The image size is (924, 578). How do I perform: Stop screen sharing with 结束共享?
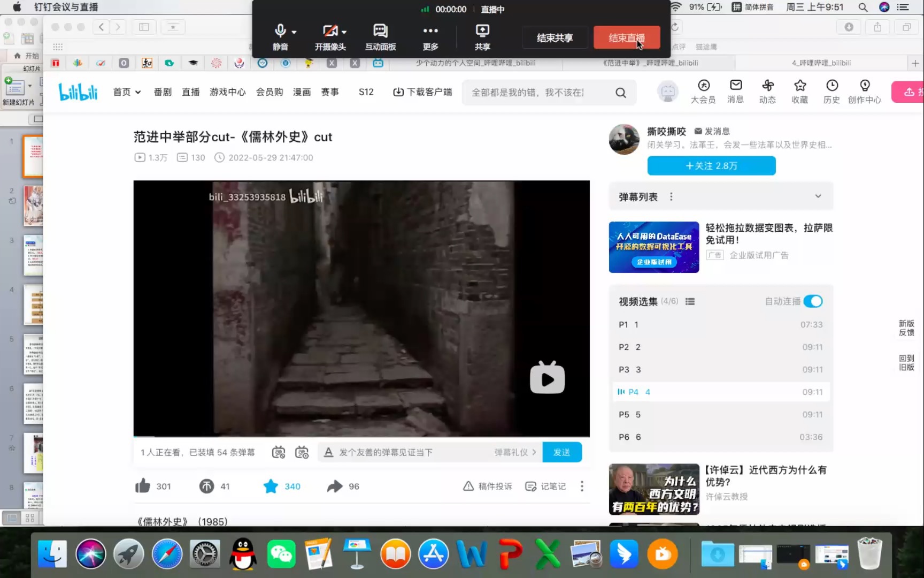coord(555,38)
